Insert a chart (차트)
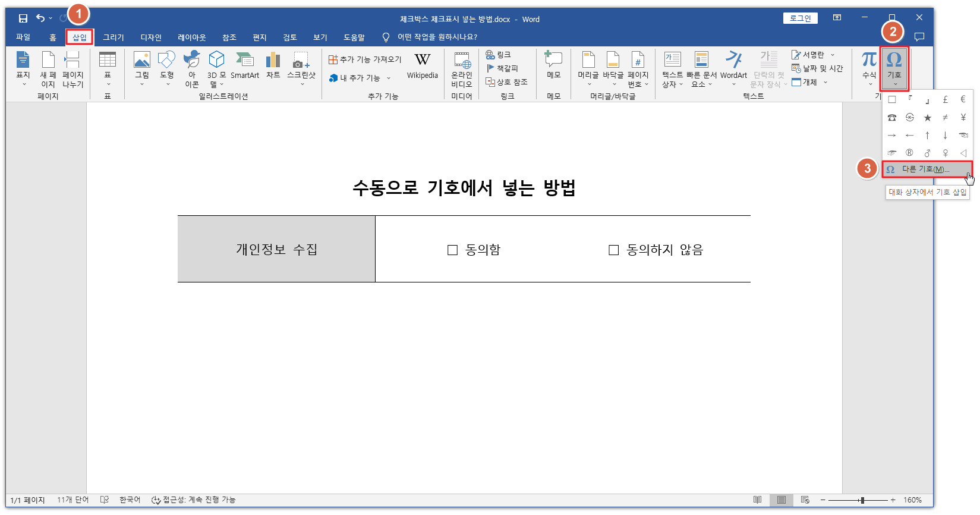Screen dimensions: 980x515 tap(273, 65)
